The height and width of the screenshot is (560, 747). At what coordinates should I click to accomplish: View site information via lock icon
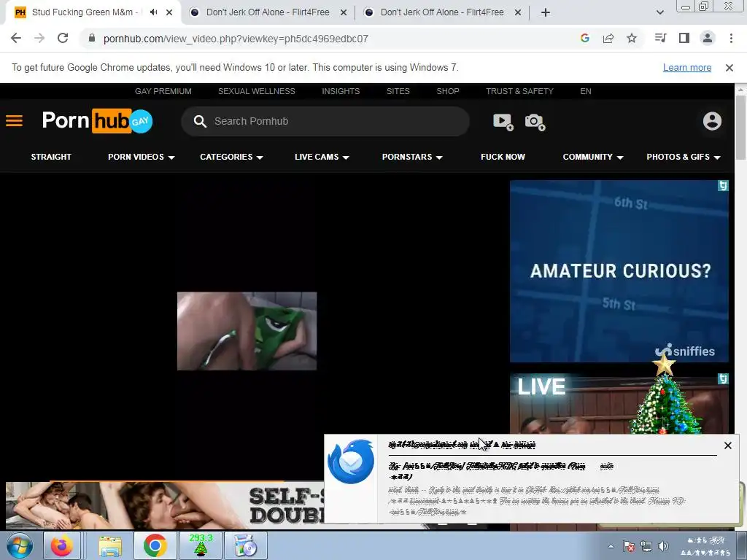[x=92, y=38]
